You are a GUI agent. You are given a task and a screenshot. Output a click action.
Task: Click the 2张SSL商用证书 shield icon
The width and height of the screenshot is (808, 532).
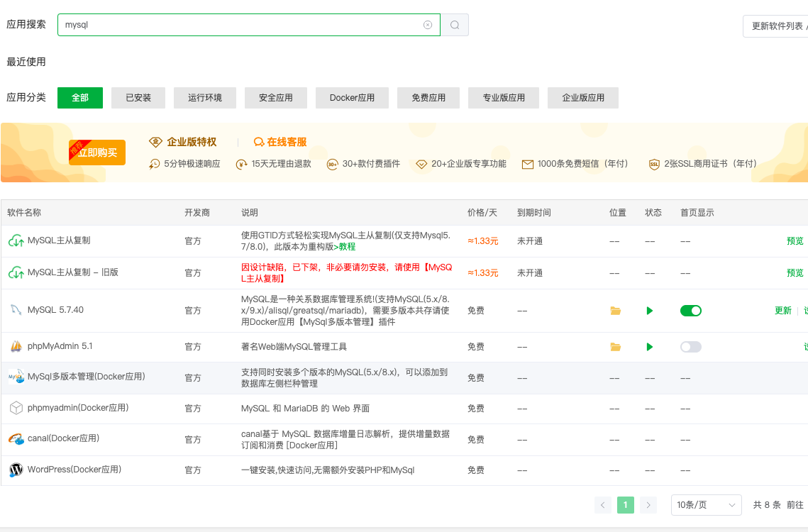point(654,165)
